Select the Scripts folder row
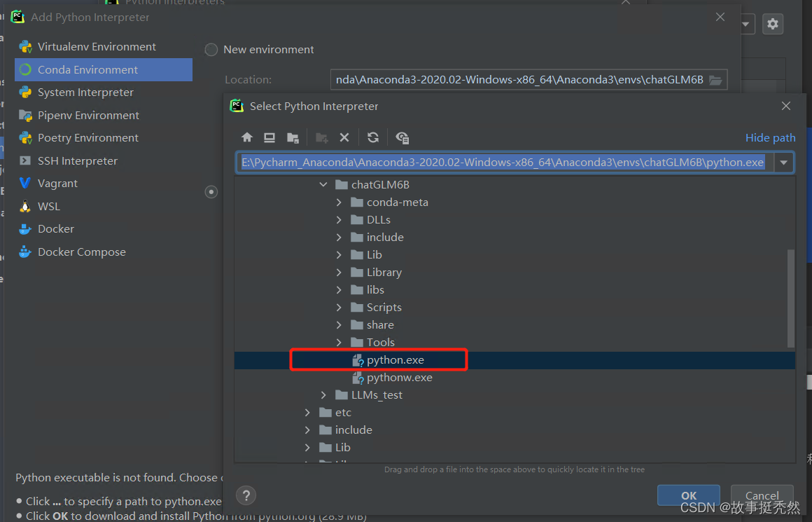 [514, 308]
